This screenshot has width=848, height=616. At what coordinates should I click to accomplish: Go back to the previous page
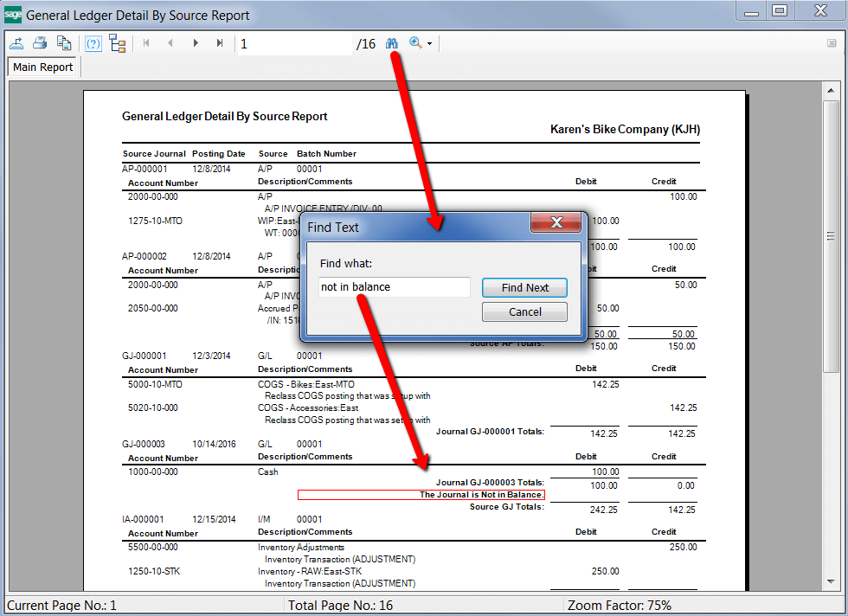pyautogui.click(x=170, y=42)
